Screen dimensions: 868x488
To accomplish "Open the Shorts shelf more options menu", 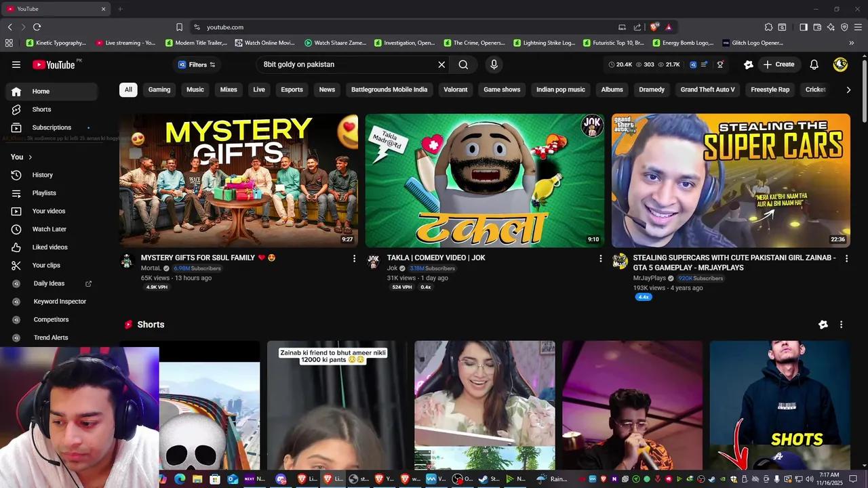I will [x=841, y=325].
